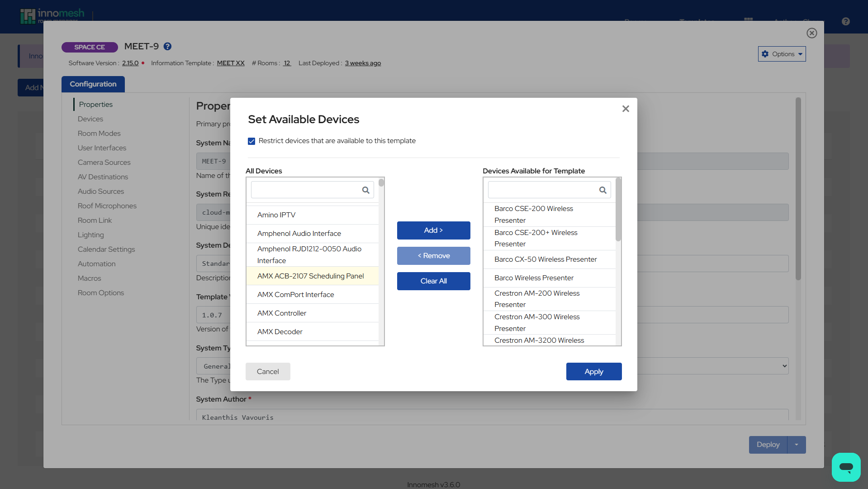Click the Clear All button
The width and height of the screenshot is (868, 489).
click(433, 281)
